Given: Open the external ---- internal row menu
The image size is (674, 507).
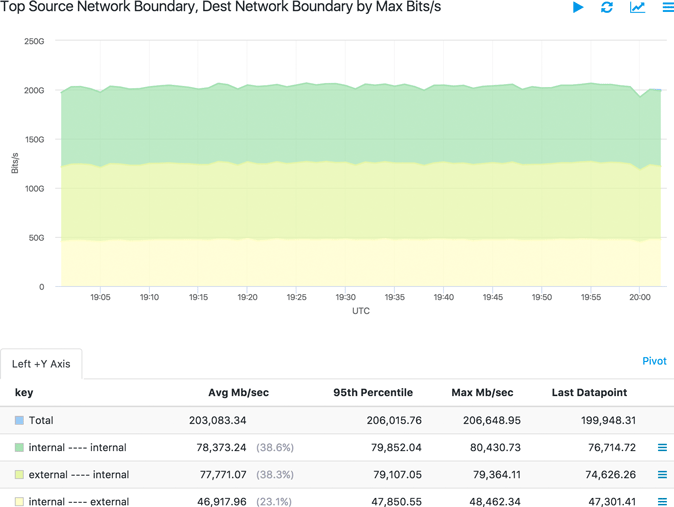Looking at the screenshot, I should pyautogui.click(x=662, y=475).
